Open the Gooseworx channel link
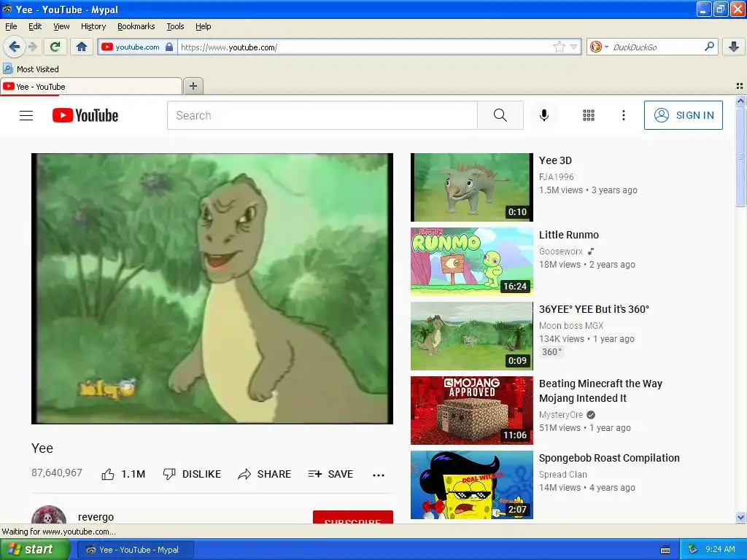Screen dimensions: 747x560 pos(561,251)
